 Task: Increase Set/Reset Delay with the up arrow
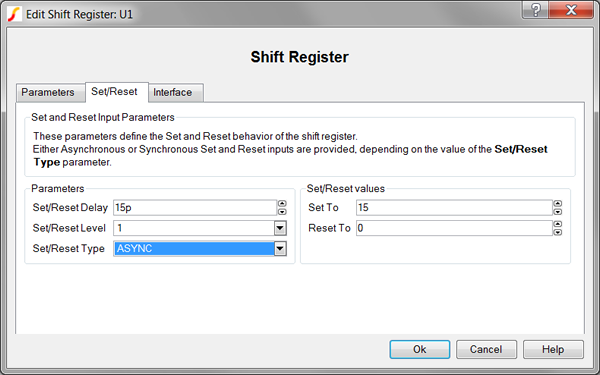pos(282,204)
